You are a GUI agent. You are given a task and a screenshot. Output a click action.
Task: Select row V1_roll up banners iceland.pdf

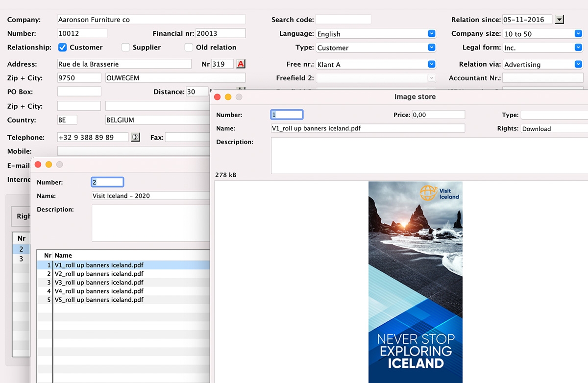(123, 265)
